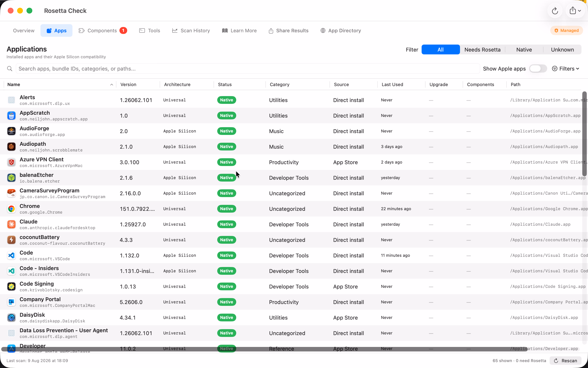Open the Share Results tab

288,30
